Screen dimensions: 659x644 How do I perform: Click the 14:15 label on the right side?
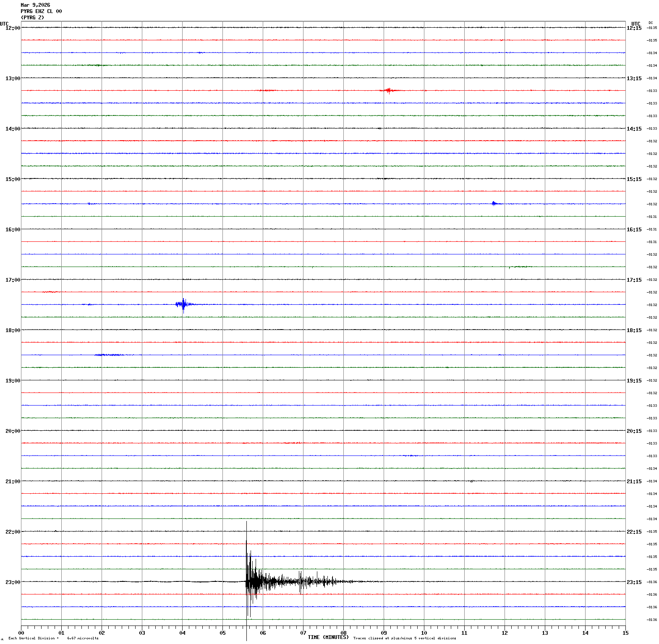coord(634,129)
